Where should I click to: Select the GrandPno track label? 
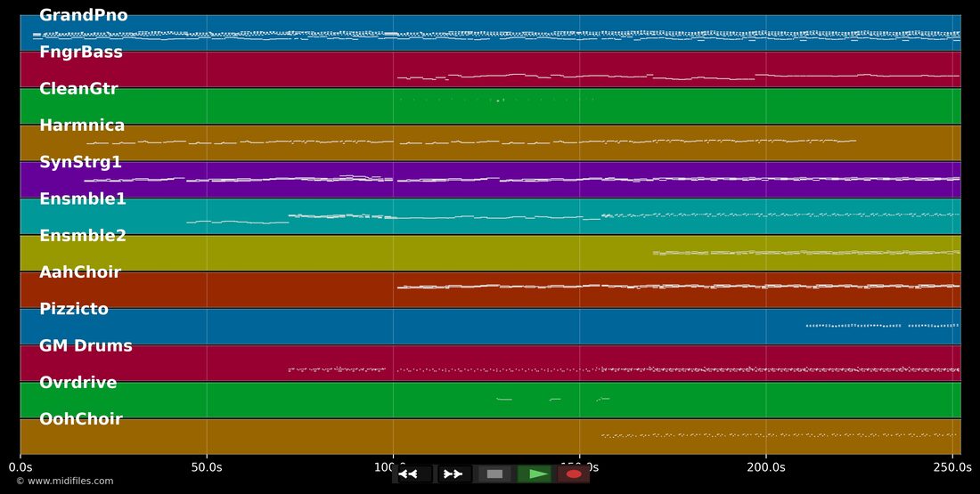[x=83, y=15]
